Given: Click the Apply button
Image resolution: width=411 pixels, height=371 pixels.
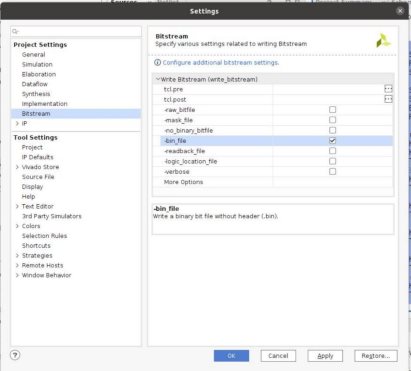Looking at the screenshot, I should pos(325,356).
